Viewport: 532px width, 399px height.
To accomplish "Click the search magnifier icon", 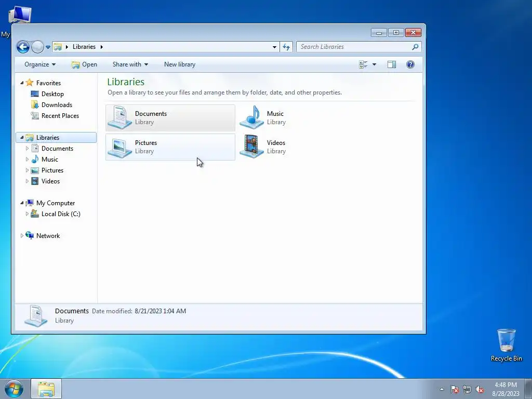I will (x=415, y=47).
